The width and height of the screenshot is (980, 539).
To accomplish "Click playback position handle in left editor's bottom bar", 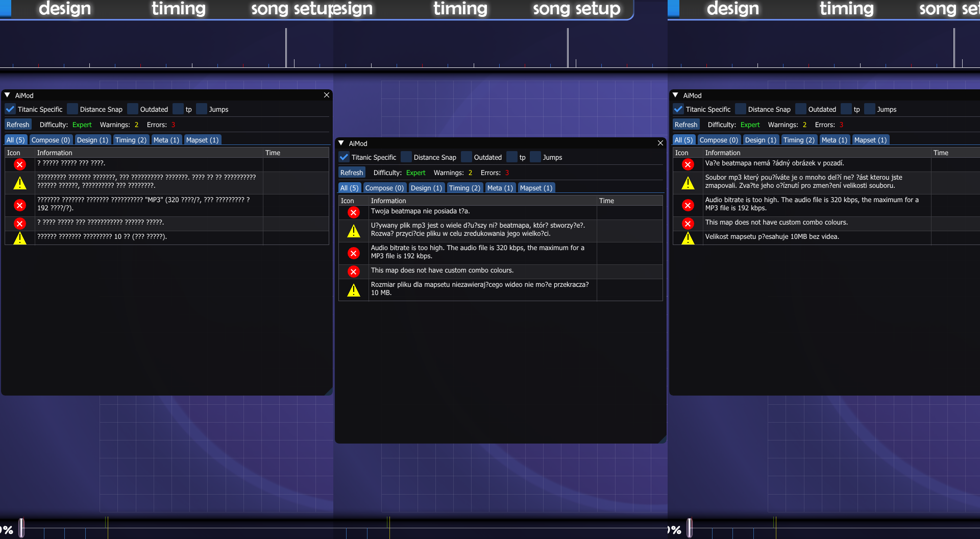I will tap(21, 528).
